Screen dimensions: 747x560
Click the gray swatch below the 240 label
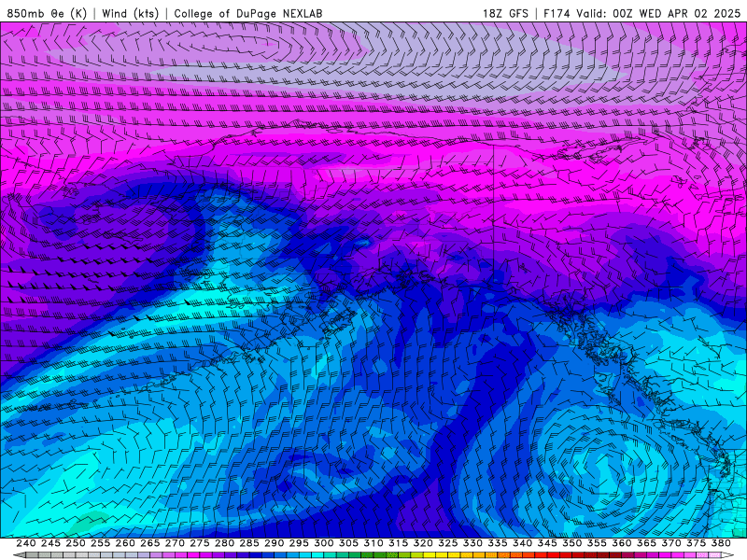pos(32,555)
